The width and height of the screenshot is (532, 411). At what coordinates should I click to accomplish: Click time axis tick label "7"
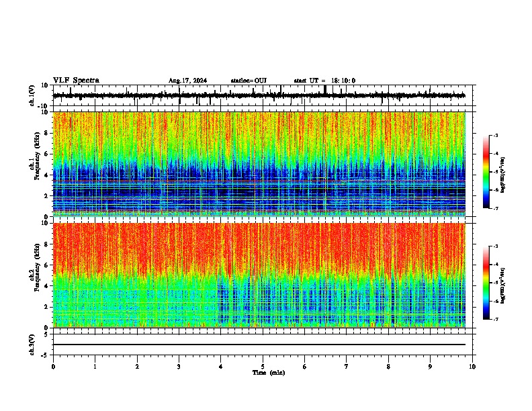(x=347, y=367)
